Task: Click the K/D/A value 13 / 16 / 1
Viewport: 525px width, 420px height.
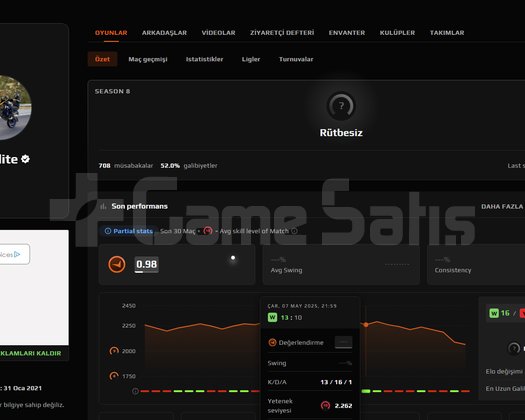Action: tap(336, 382)
